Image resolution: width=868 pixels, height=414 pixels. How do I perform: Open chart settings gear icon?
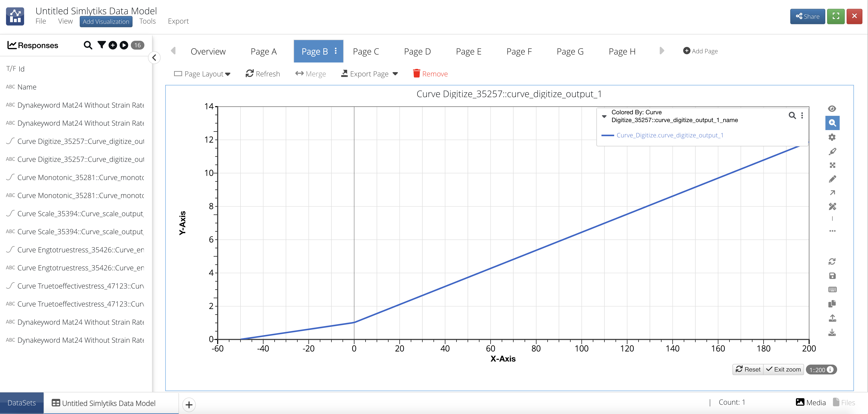click(832, 137)
